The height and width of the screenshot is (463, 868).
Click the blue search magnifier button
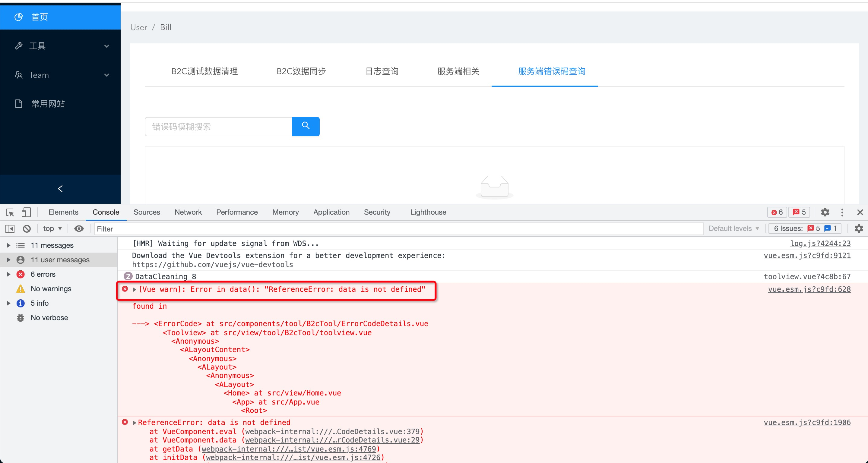click(x=305, y=126)
